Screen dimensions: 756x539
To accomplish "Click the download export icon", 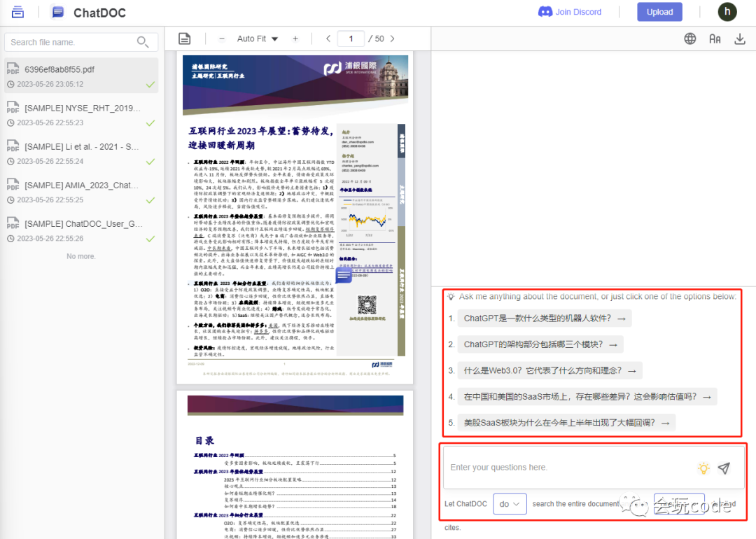I will click(740, 38).
